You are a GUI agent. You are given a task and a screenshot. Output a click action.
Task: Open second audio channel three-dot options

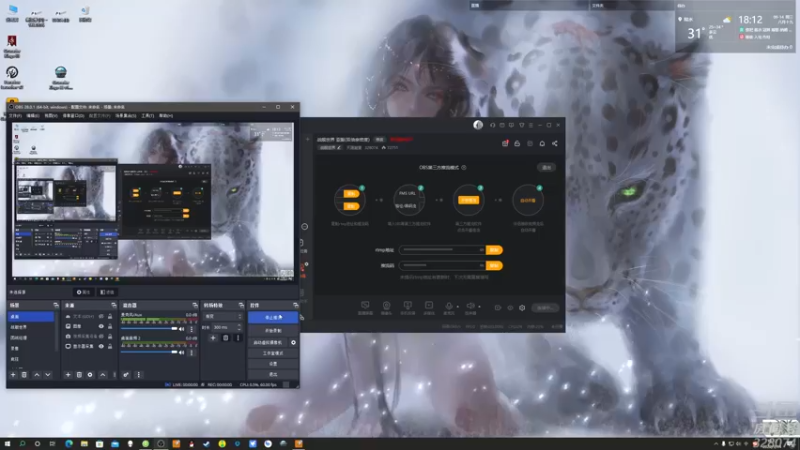coord(192,352)
